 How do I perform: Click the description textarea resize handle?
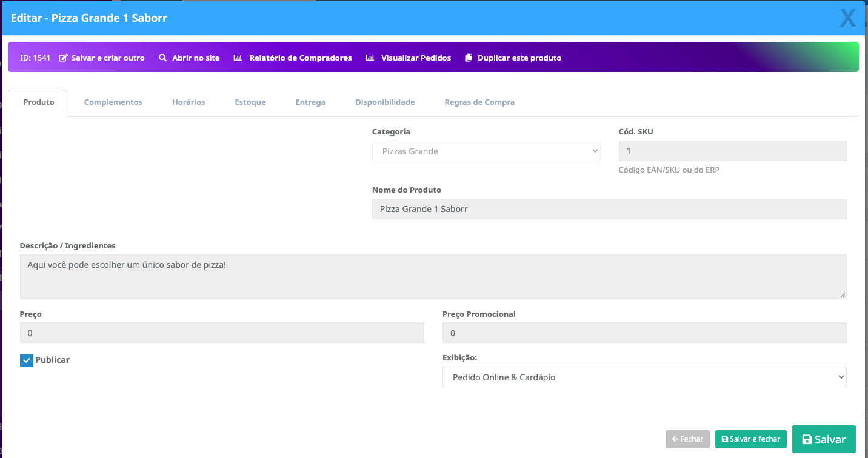click(x=843, y=295)
